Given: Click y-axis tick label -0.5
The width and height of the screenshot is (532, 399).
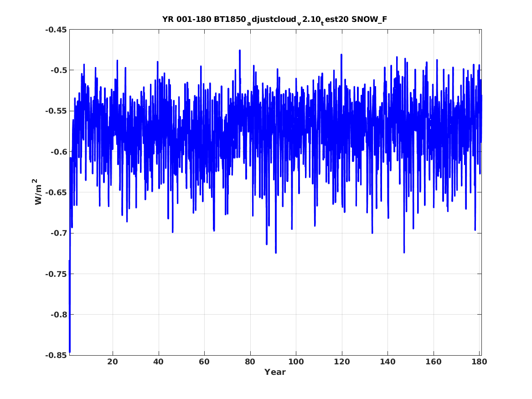Looking at the screenshot, I should pyautogui.click(x=59, y=70).
